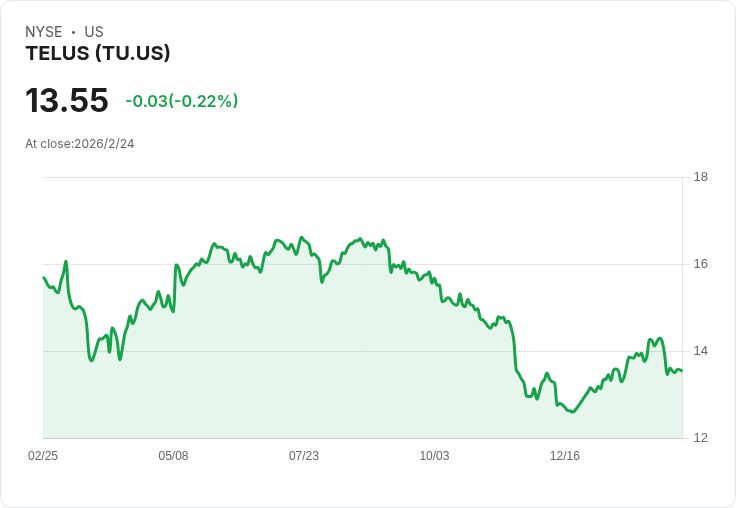This screenshot has width=736, height=508.
Task: Click the US market label
Action: pyautogui.click(x=94, y=32)
